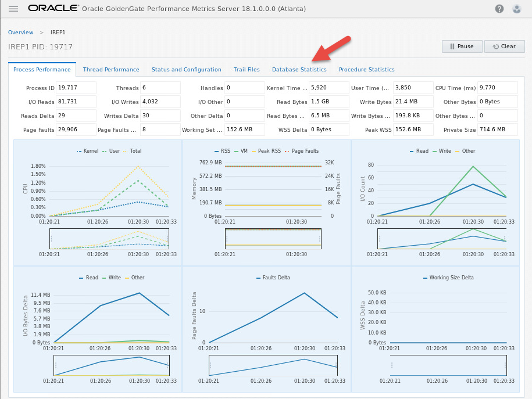Toggle the User series in the CPU chart legend
532x399 pixels.
click(x=111, y=151)
